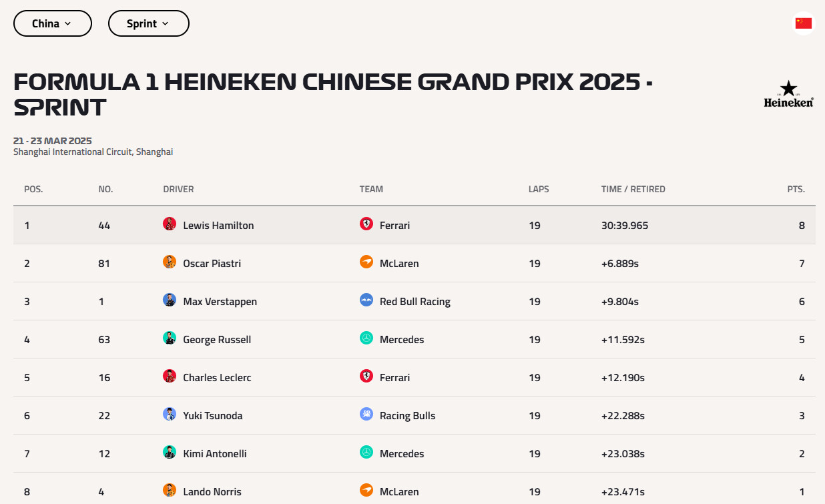
Task: Click the Lando Norris driver name
Action: tap(212, 492)
